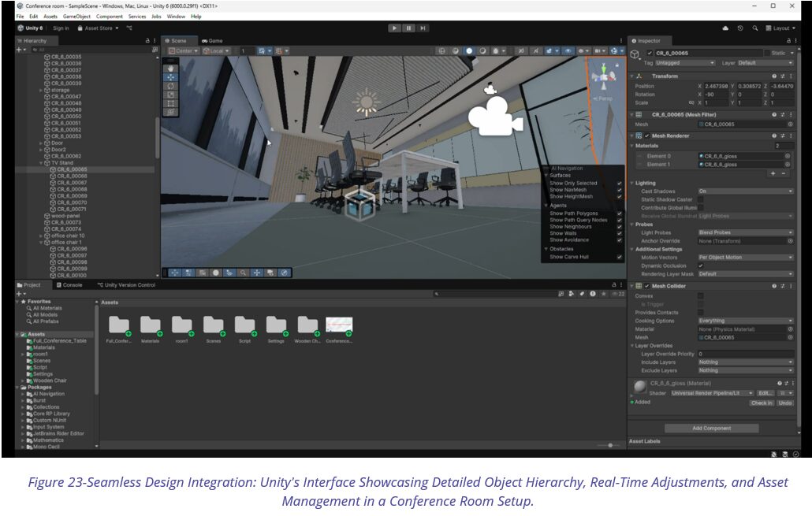Viewport: 812px width, 516px height.
Task: Switch to the Console tab
Action: 69,285
